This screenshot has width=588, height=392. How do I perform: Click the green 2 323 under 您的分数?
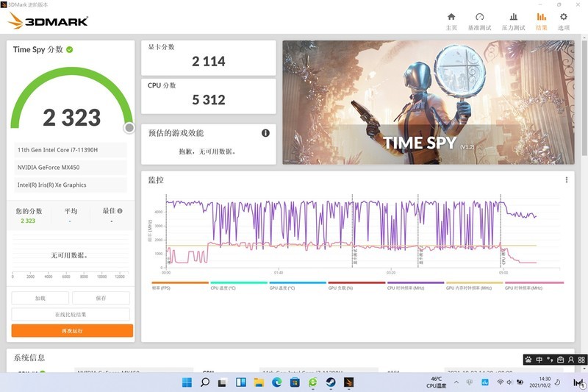(28, 221)
